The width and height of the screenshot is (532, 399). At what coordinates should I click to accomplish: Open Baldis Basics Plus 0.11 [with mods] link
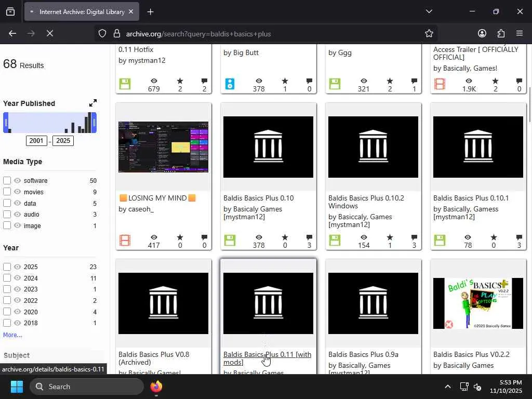tap(268, 358)
